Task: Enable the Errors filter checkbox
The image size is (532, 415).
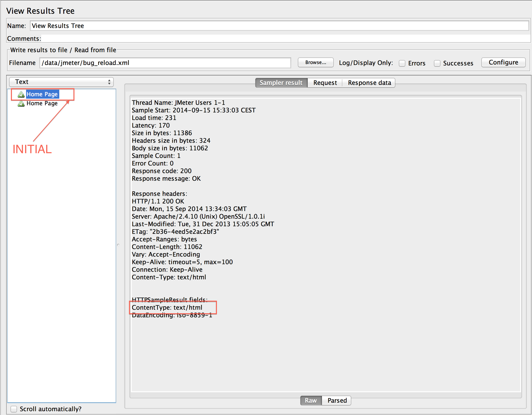Action: pyautogui.click(x=402, y=63)
